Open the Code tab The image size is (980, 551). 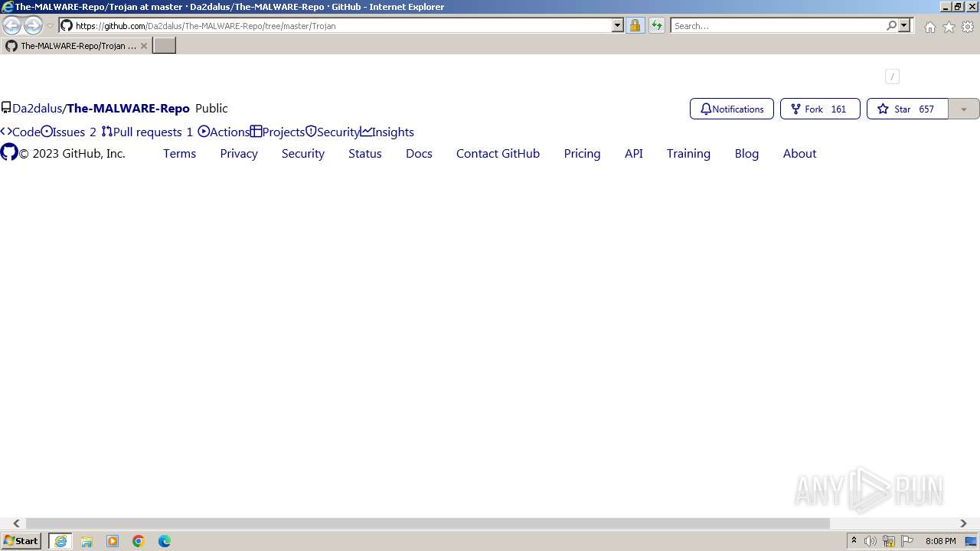pyautogui.click(x=20, y=132)
